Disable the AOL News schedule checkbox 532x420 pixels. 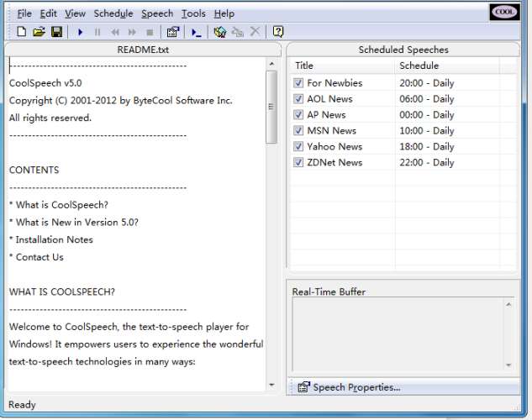click(x=298, y=99)
